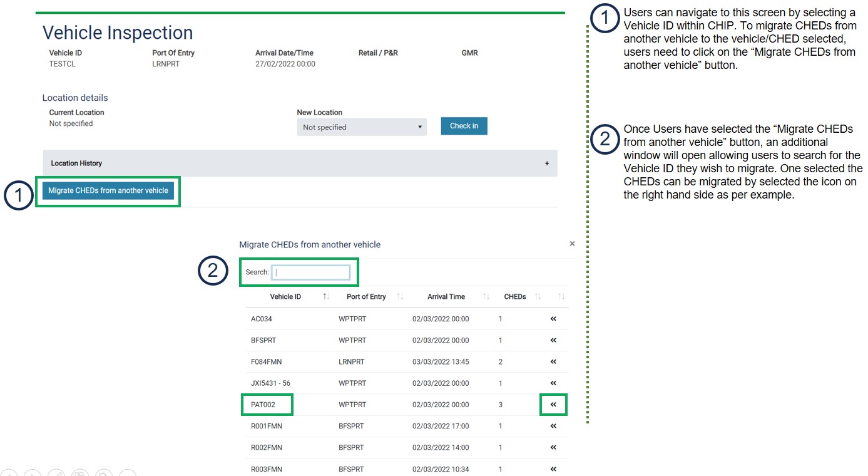Viewport: 868px width, 476px height.
Task: Sort table by Arrival Time column
Action: click(446, 296)
